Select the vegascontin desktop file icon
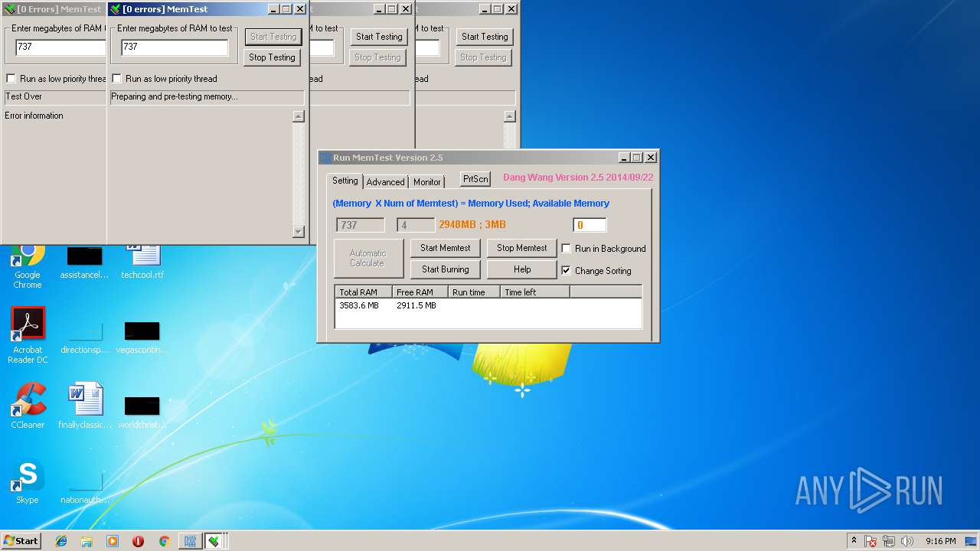Image resolution: width=980 pixels, height=551 pixels. coord(142,337)
